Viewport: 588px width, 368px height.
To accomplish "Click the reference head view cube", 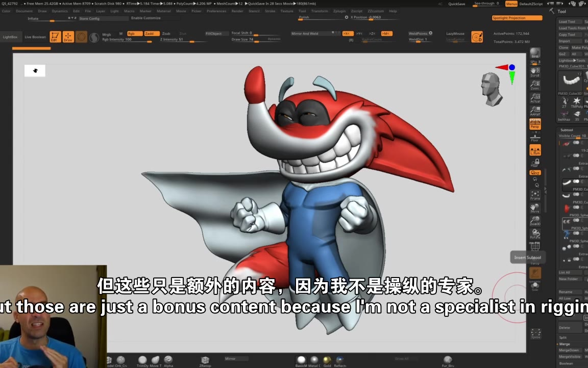I will tap(492, 89).
